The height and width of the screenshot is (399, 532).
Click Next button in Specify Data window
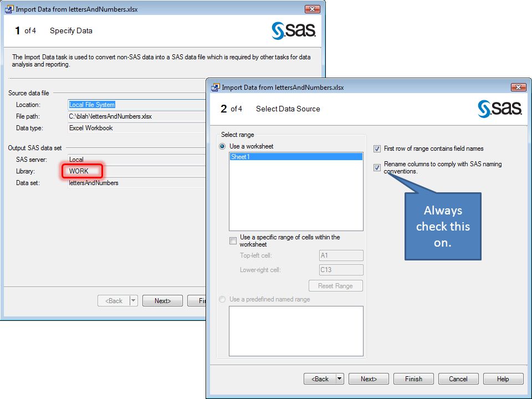(162, 300)
